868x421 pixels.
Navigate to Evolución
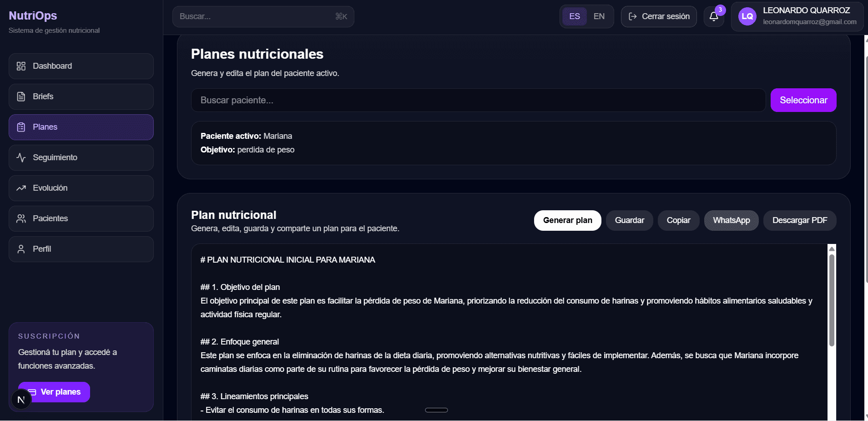coord(81,188)
